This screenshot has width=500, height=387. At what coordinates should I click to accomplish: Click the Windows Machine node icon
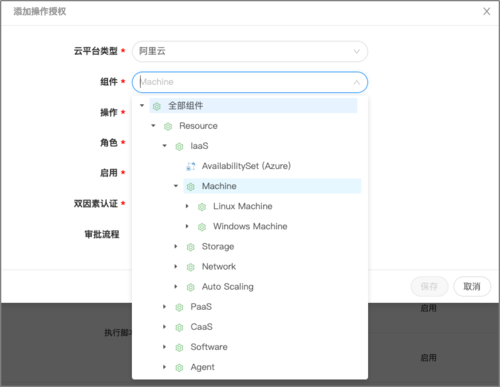click(x=202, y=227)
